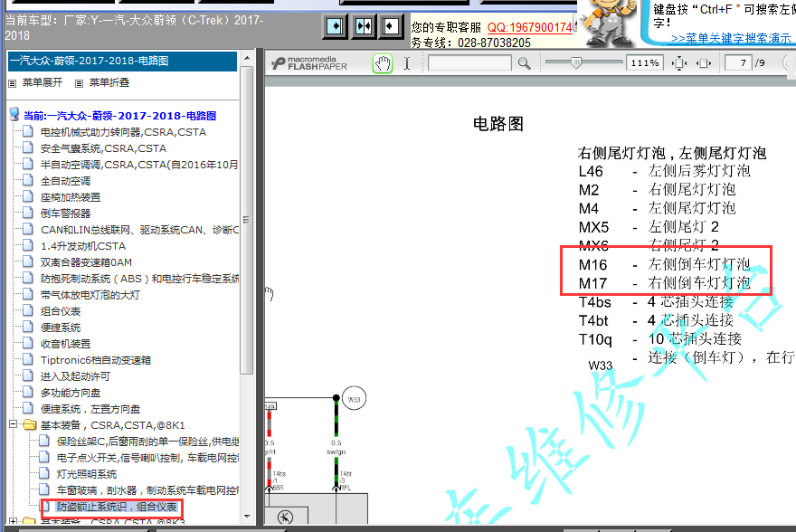
Task: Open the Tiptronic6档自动变速箱 tree entry
Action: [96, 360]
